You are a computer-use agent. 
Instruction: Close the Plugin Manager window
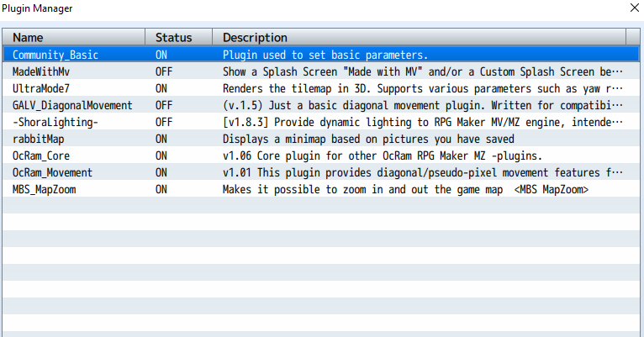634,8
